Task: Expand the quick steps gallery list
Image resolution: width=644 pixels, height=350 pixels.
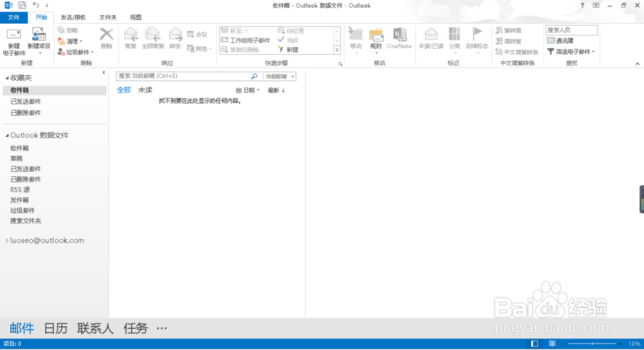Action: [x=337, y=50]
